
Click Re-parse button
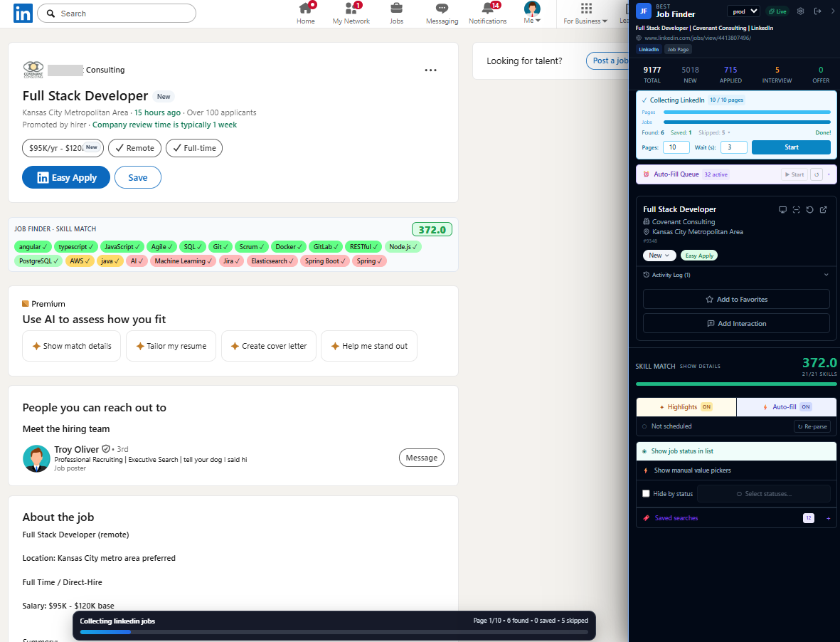812,426
